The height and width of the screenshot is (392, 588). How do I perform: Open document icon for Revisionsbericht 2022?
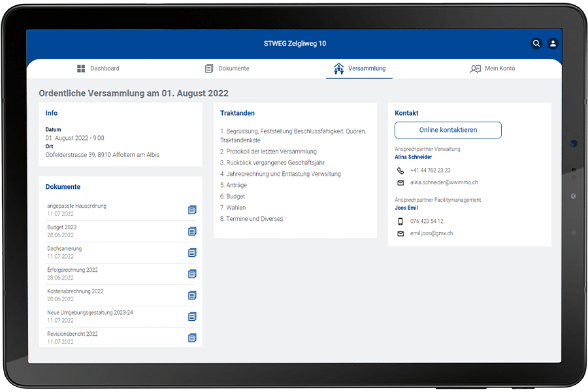coord(192,338)
